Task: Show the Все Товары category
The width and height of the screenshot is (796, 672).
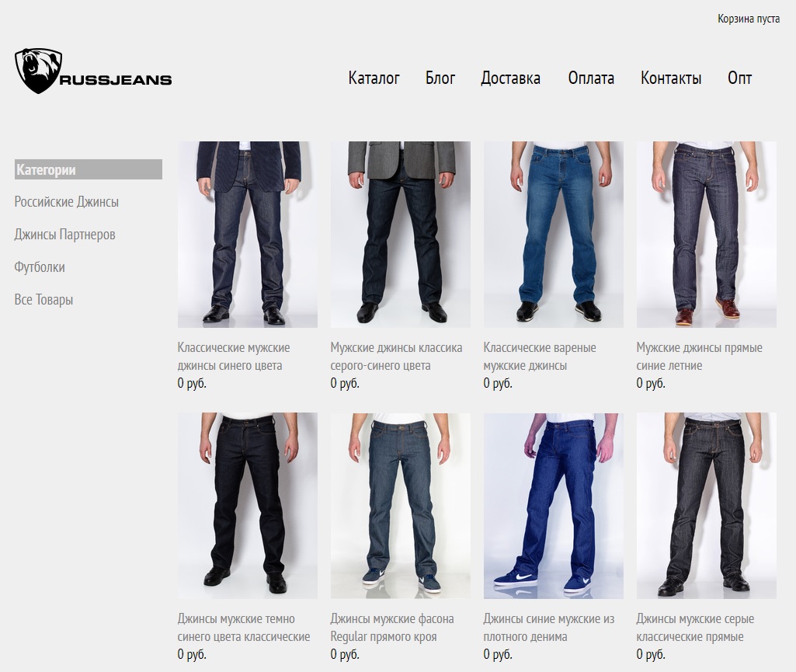Action: click(x=43, y=300)
